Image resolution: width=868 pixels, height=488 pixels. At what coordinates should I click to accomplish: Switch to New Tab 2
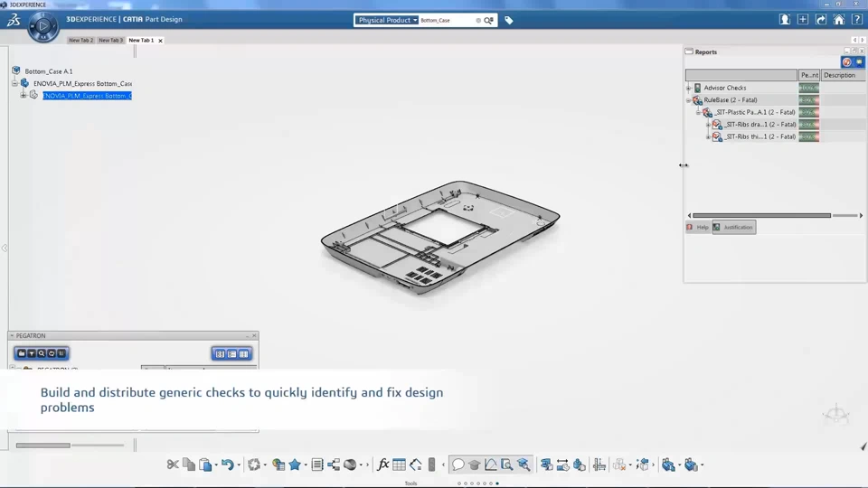(x=80, y=41)
